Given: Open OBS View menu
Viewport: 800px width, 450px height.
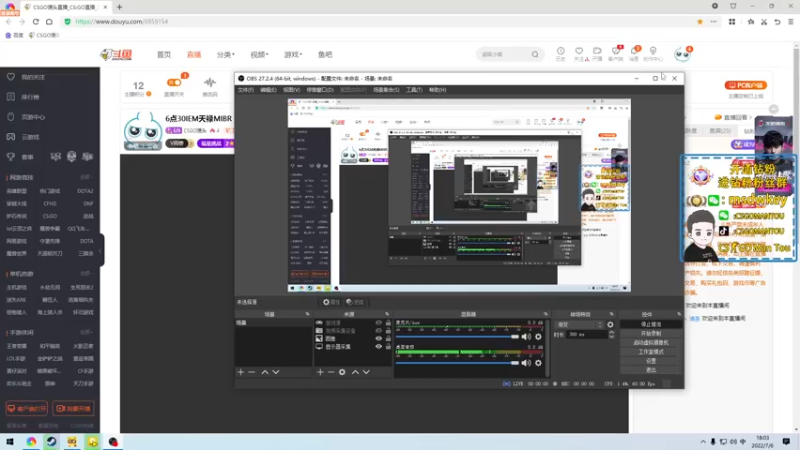Looking at the screenshot, I should 291,90.
